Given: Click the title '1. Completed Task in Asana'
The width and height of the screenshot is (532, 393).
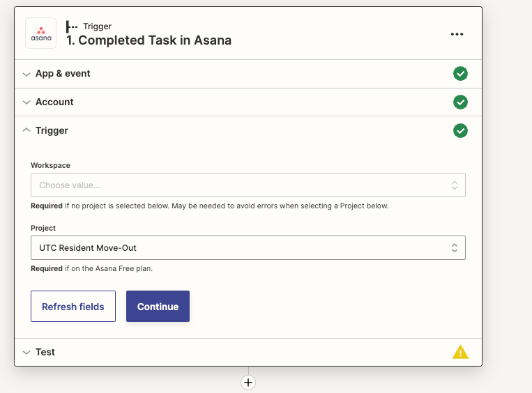Looking at the screenshot, I should [x=149, y=40].
